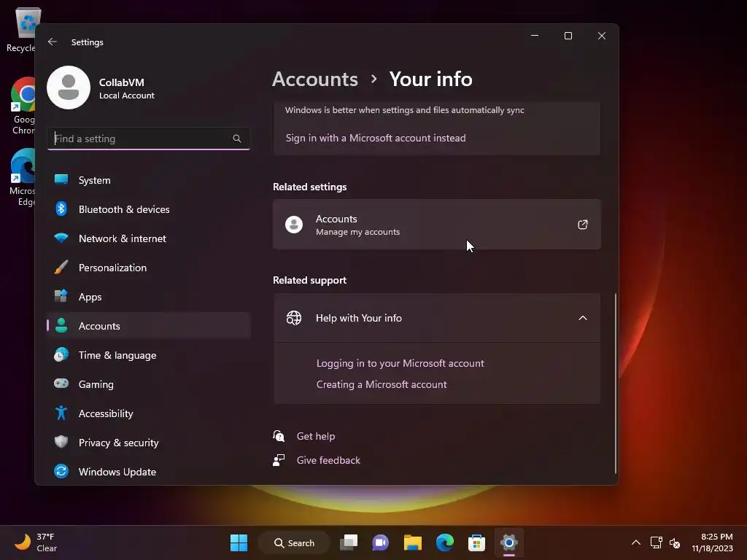Screen dimensions: 747x560
Task: Open Time & language settings
Action: [x=149, y=355]
